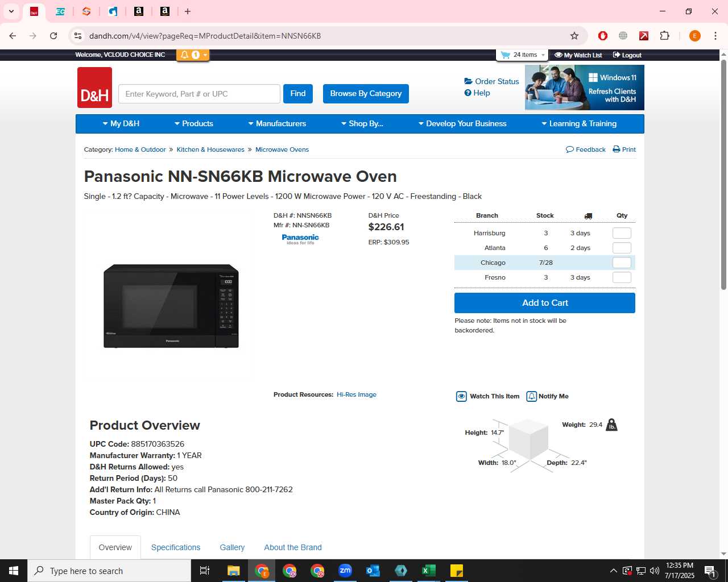This screenshot has width=728, height=582.
Task: Expand the My D&H menu
Action: tap(121, 123)
